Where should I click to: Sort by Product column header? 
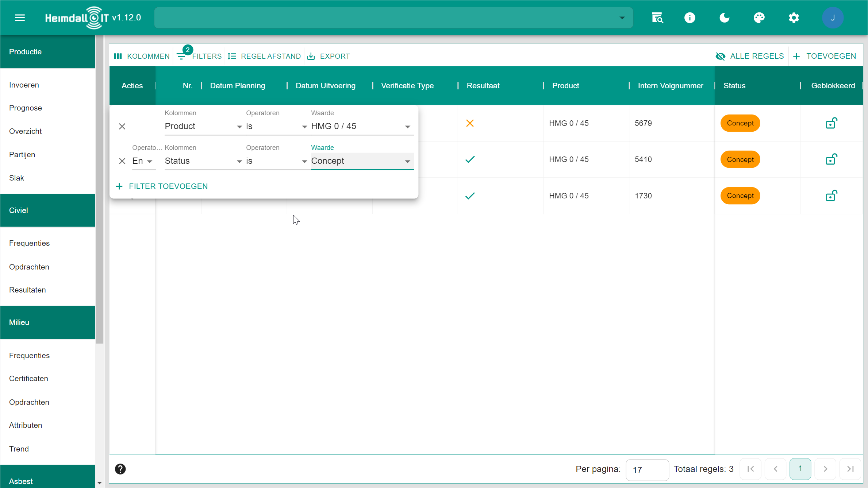click(x=565, y=86)
